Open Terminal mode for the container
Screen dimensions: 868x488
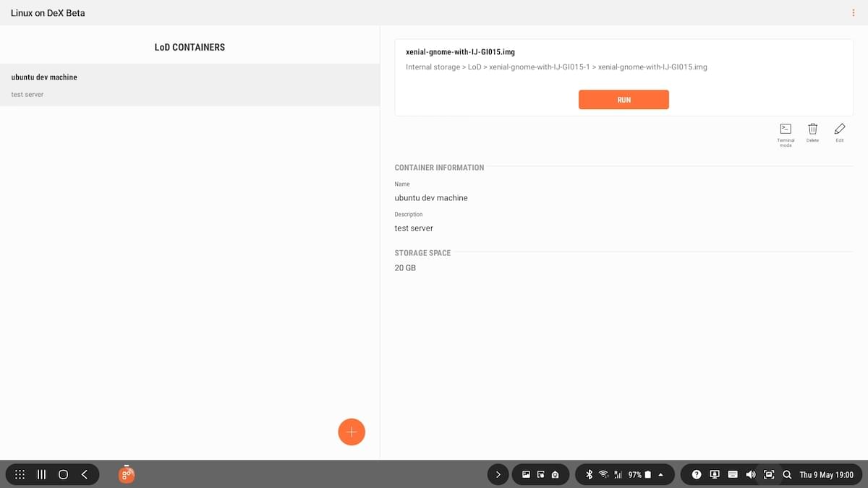click(786, 134)
